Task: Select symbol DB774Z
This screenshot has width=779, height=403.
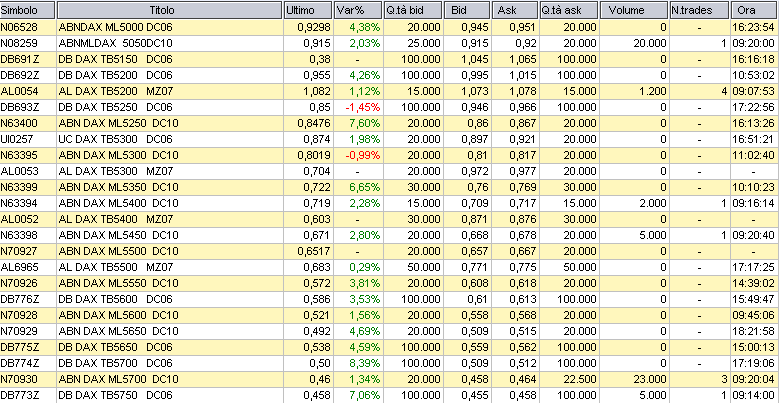Action: point(19,362)
